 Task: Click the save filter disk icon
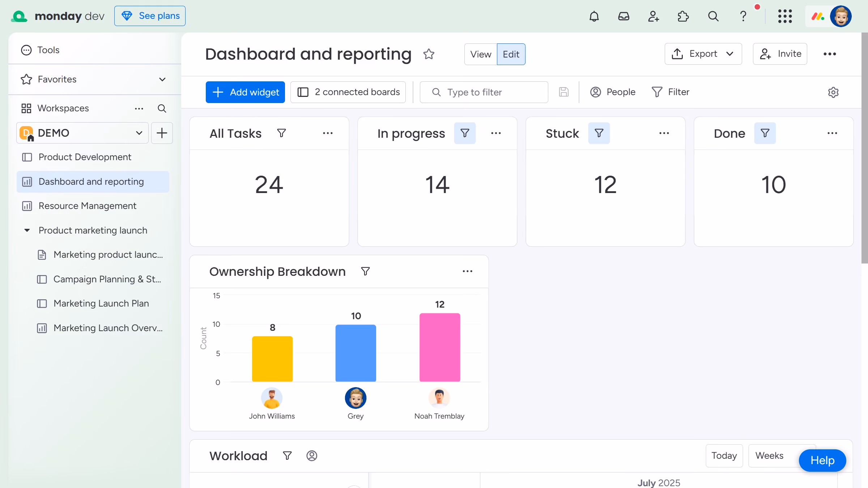563,92
